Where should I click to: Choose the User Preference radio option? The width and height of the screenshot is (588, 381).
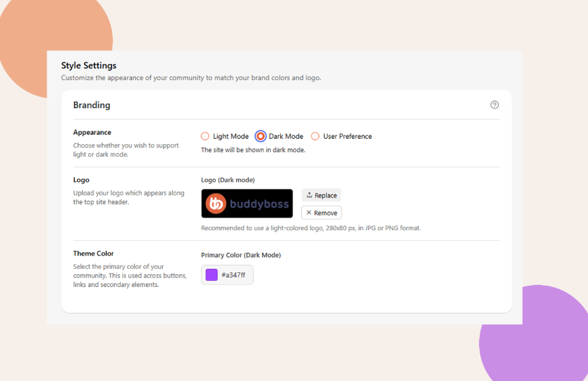click(x=315, y=136)
